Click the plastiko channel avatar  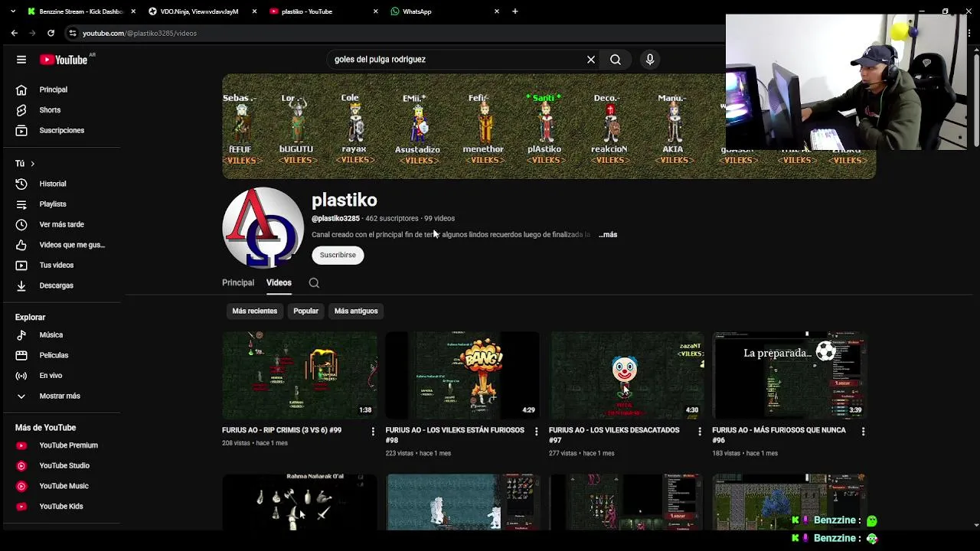263,228
